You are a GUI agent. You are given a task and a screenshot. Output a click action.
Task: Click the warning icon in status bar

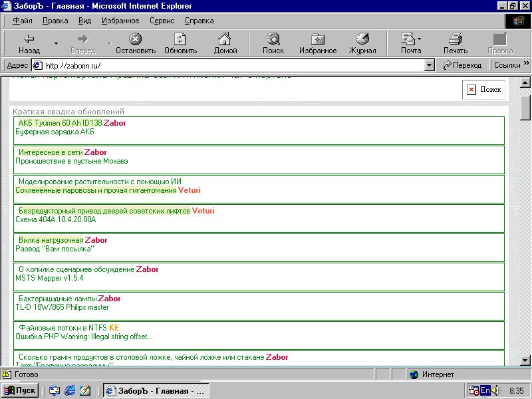click(x=6, y=374)
